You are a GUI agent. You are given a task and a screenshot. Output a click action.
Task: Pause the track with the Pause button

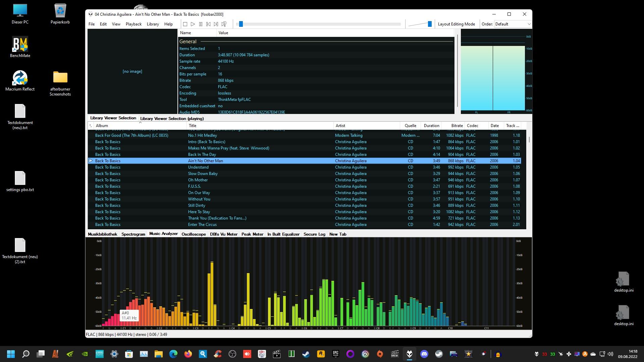point(201,24)
